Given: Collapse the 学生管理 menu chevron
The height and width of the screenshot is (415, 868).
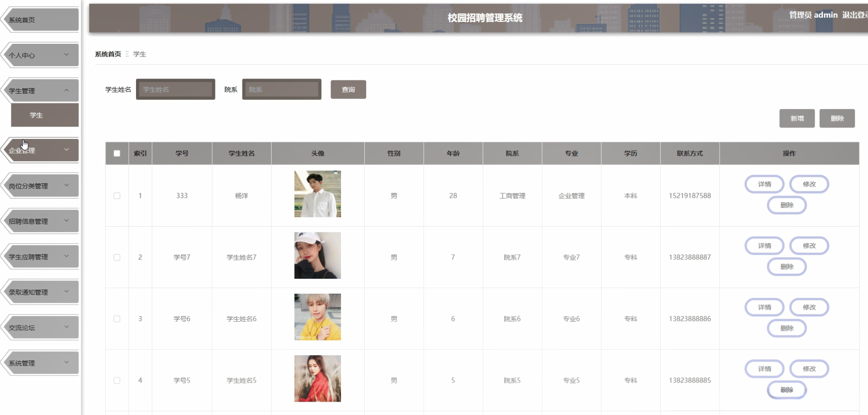Looking at the screenshot, I should [67, 90].
